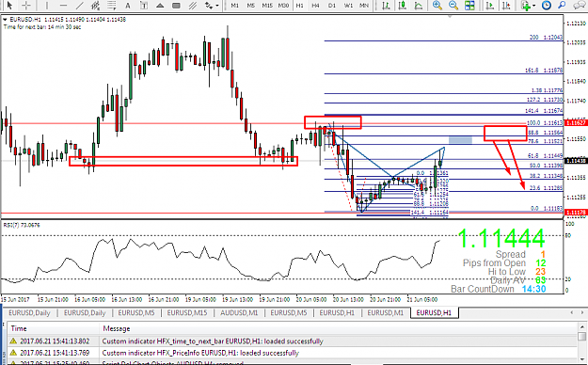The height and width of the screenshot is (365, 588).
Task: Pick the Trendline drawing tool
Action: tap(80, 6)
